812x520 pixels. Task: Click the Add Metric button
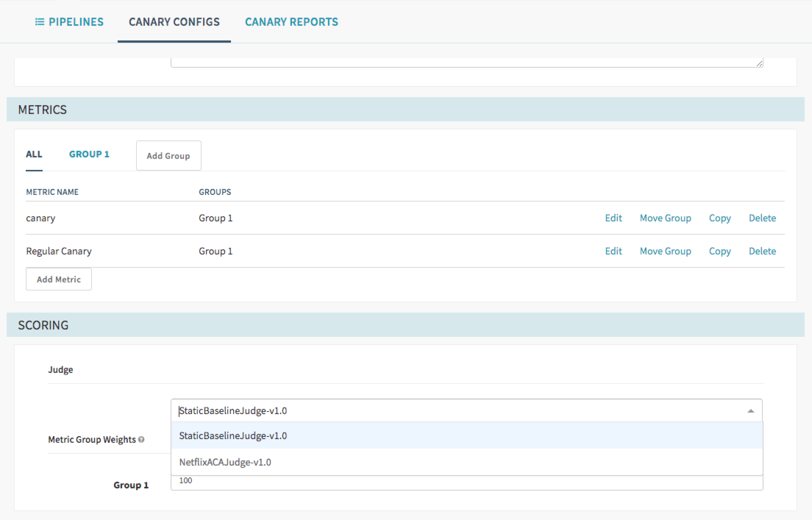click(x=59, y=279)
